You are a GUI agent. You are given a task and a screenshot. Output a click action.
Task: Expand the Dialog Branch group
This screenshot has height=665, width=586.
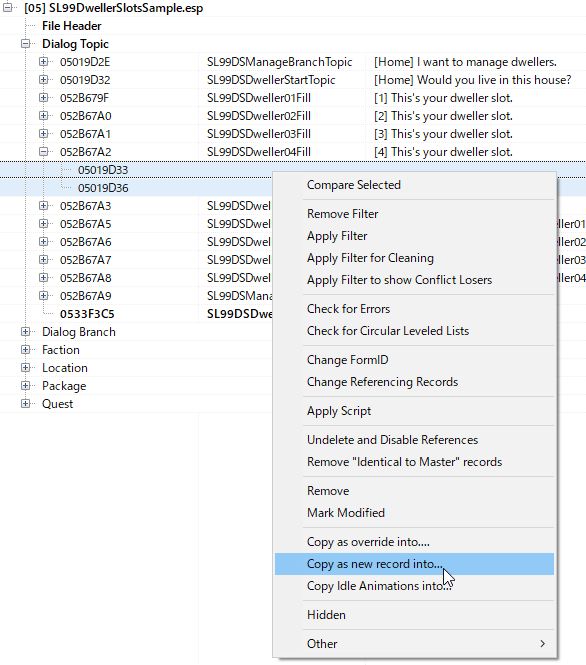25,332
